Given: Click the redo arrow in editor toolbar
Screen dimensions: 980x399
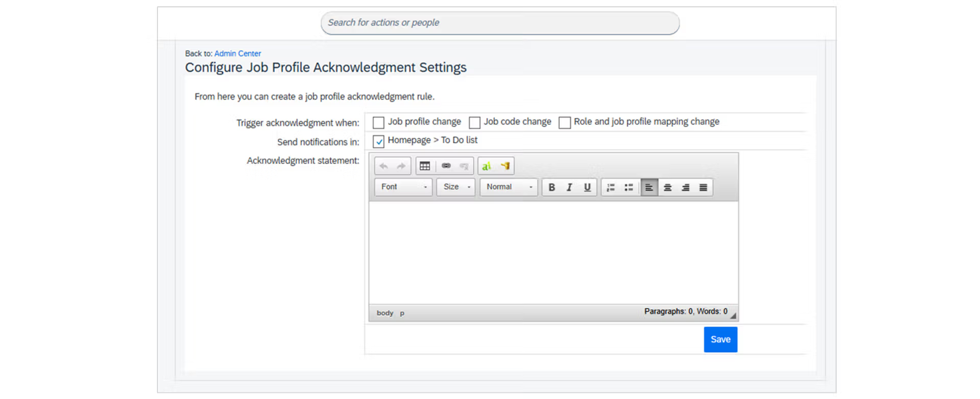Looking at the screenshot, I should tap(401, 166).
